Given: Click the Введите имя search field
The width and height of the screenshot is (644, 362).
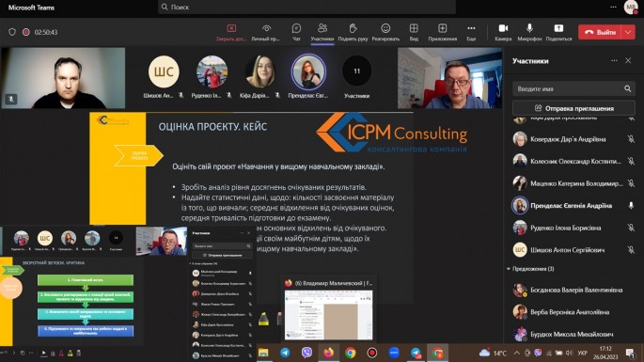Looking at the screenshot, I should tap(573, 88).
